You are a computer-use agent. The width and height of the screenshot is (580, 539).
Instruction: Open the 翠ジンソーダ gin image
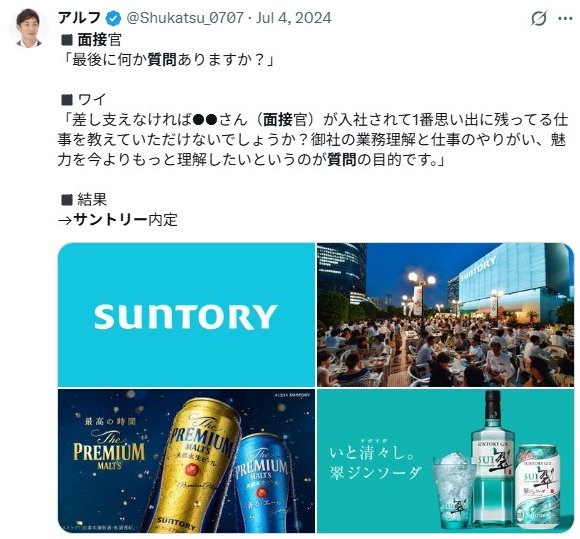pos(446,461)
